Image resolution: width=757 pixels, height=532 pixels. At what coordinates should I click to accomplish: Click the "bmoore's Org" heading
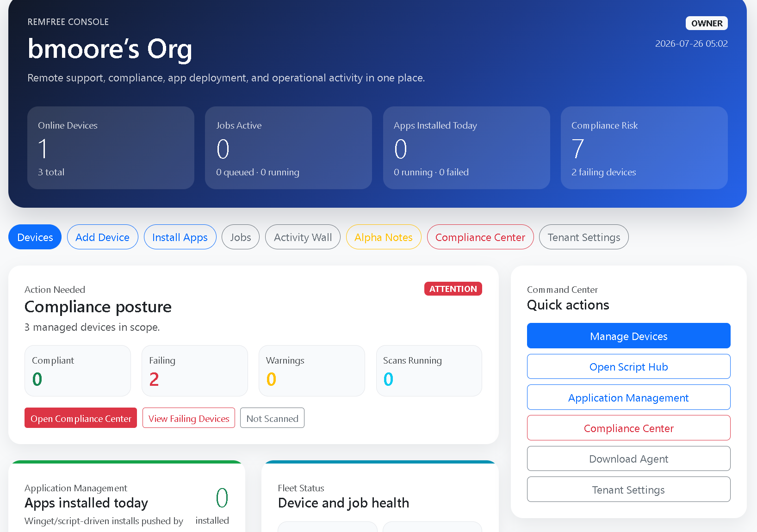click(110, 49)
